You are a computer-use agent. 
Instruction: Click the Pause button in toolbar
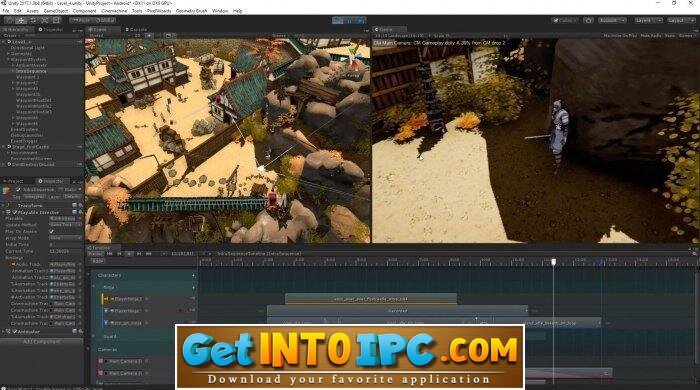click(350, 20)
